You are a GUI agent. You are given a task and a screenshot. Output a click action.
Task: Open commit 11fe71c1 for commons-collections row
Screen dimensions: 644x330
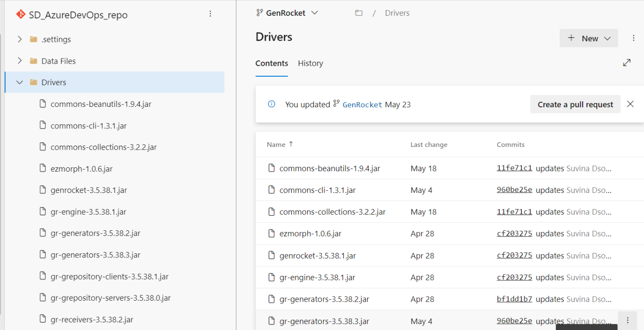coord(515,211)
